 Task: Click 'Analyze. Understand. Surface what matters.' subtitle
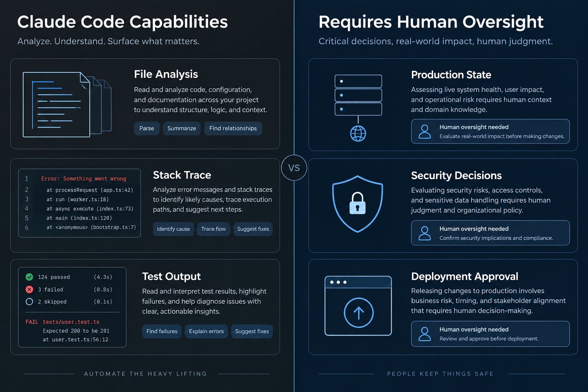coord(108,41)
